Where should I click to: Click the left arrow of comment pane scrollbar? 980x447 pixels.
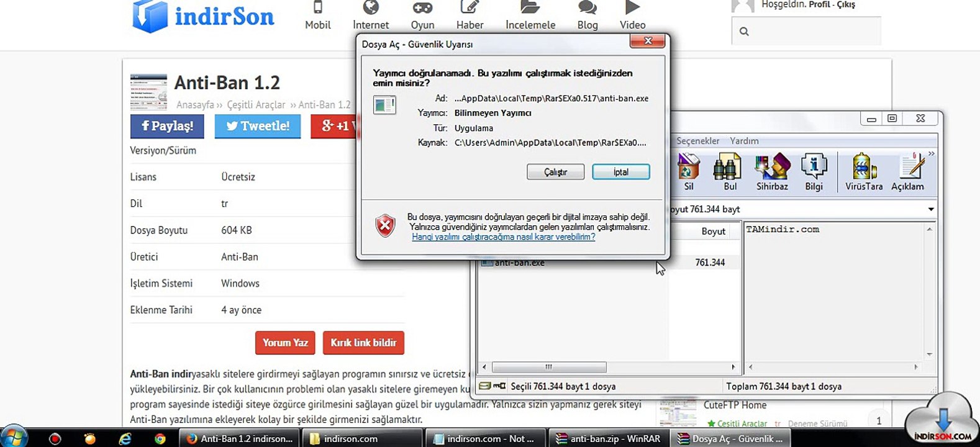[750, 367]
